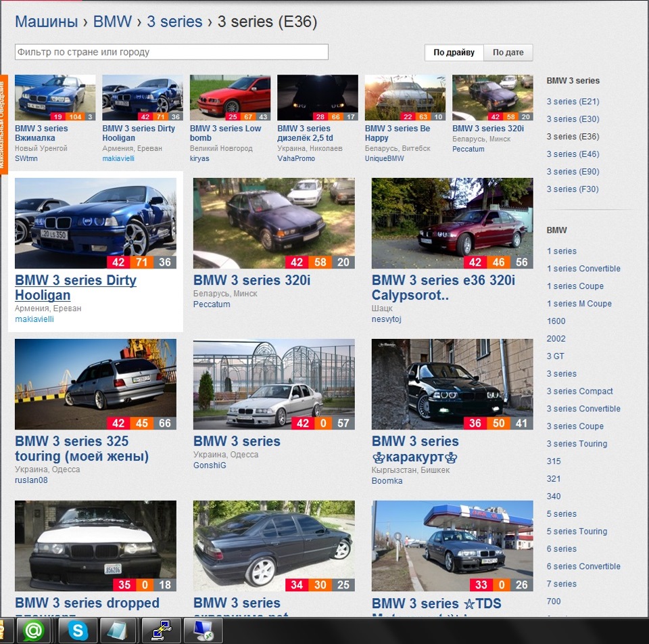
Task: Open Skype from the taskbar
Action: 78,630
